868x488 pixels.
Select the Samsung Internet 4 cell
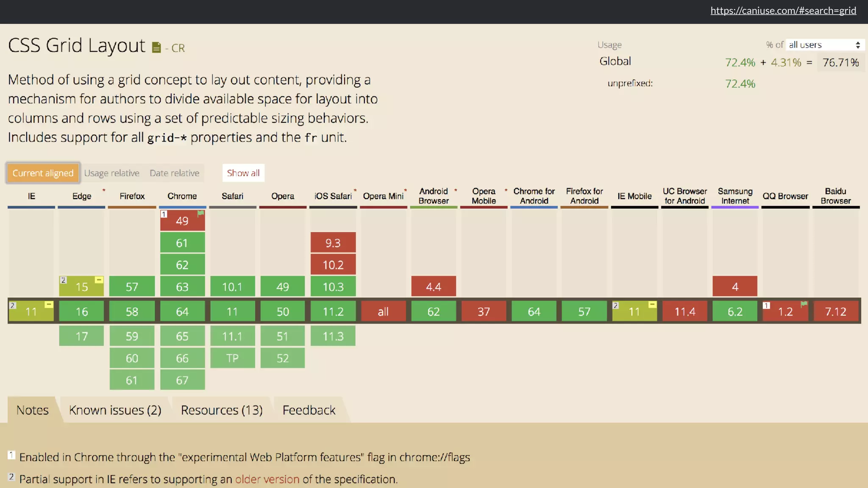(x=735, y=286)
